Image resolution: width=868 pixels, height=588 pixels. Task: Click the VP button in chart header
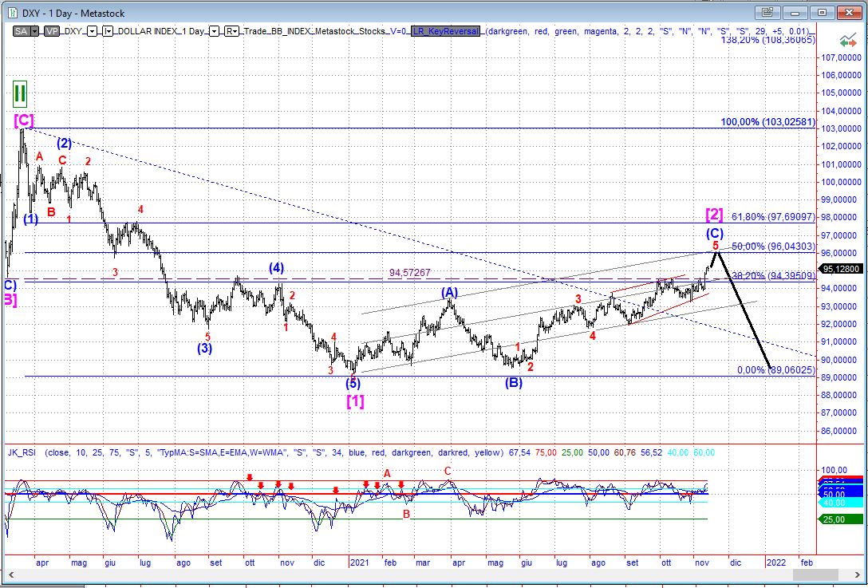pyautogui.click(x=51, y=31)
